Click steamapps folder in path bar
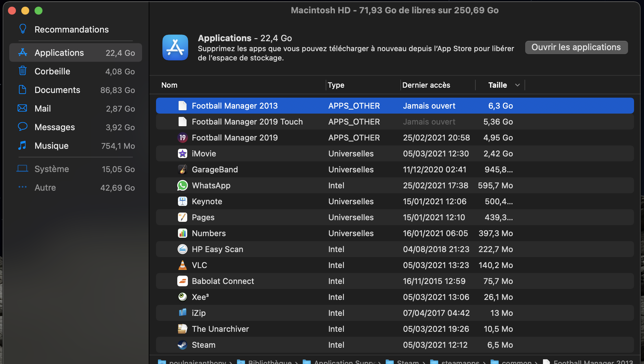This screenshot has width=644, height=364. 460,361
